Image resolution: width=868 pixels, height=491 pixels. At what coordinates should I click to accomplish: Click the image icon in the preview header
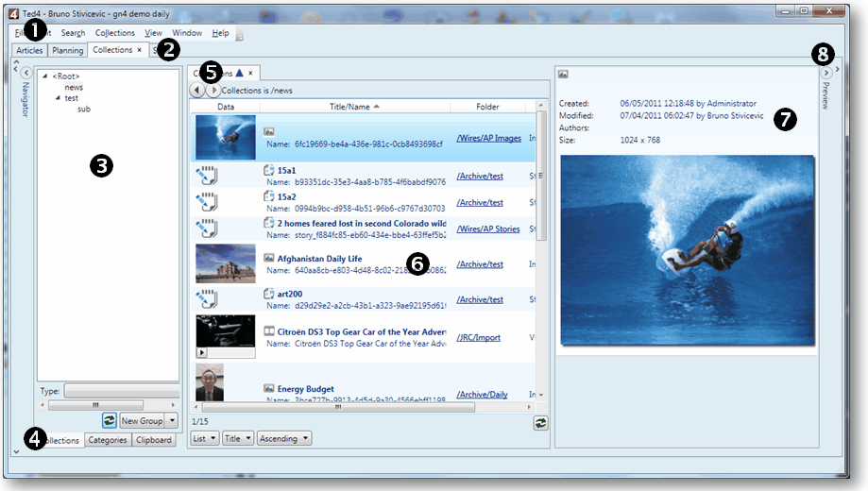pyautogui.click(x=563, y=75)
